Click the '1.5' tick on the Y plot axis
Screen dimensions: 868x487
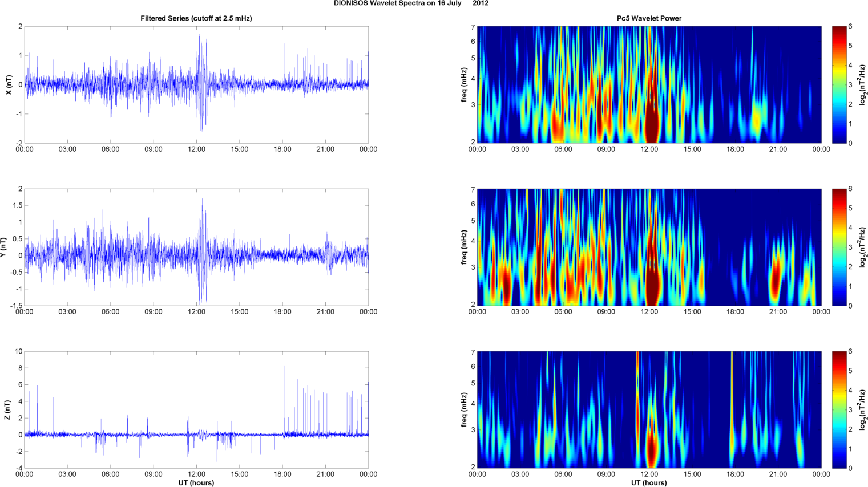point(18,205)
